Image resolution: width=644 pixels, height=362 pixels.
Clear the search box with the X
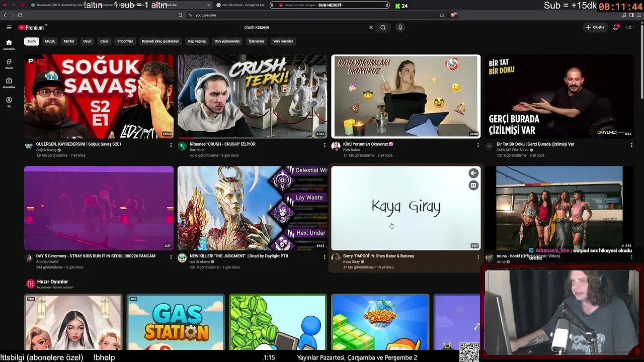pos(371,27)
